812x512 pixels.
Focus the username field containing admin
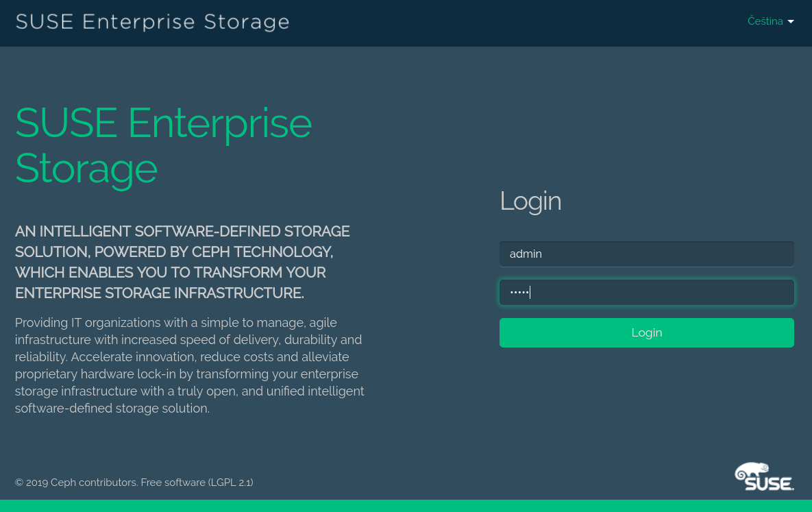coord(646,254)
